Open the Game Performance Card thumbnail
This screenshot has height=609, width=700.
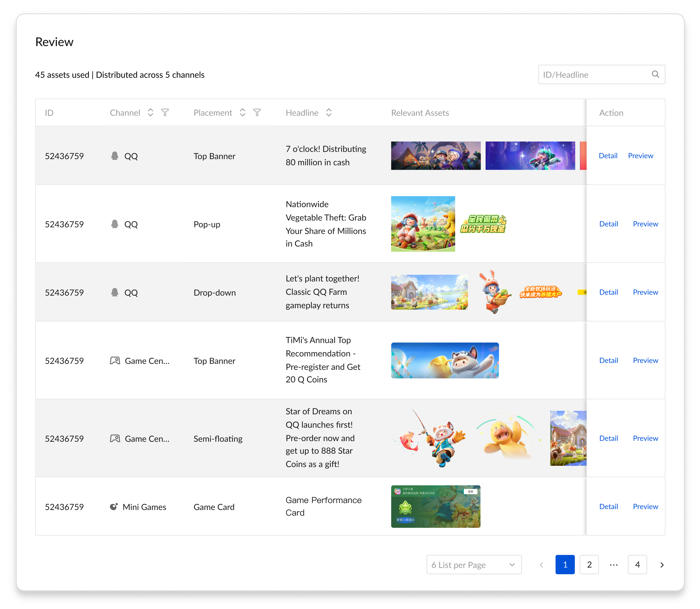[435, 506]
